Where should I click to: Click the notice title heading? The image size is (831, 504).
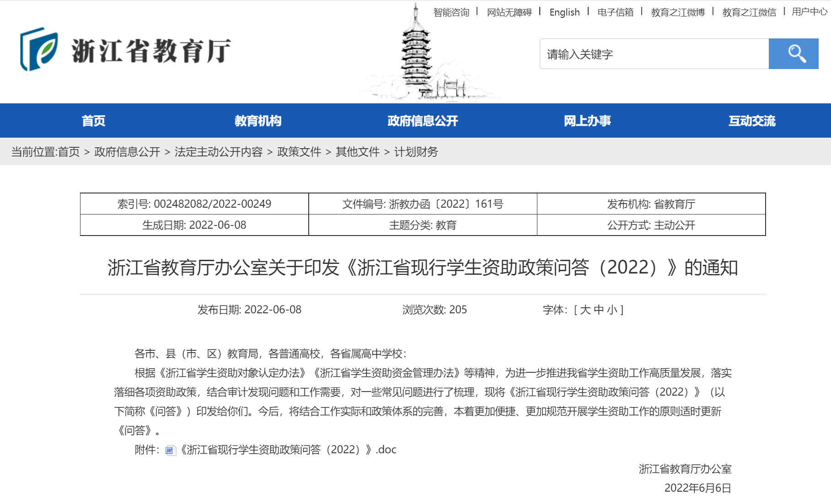[423, 268]
